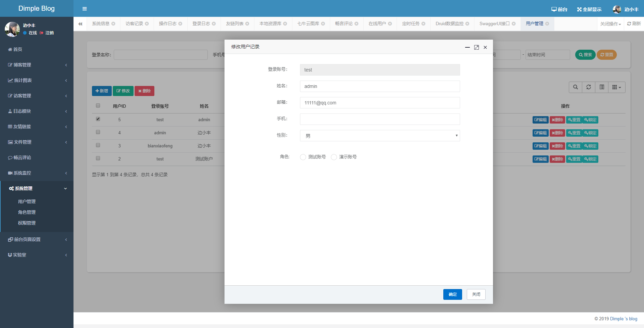
Task: Close the 登录日志 tab with its x icon
Action: (214, 24)
